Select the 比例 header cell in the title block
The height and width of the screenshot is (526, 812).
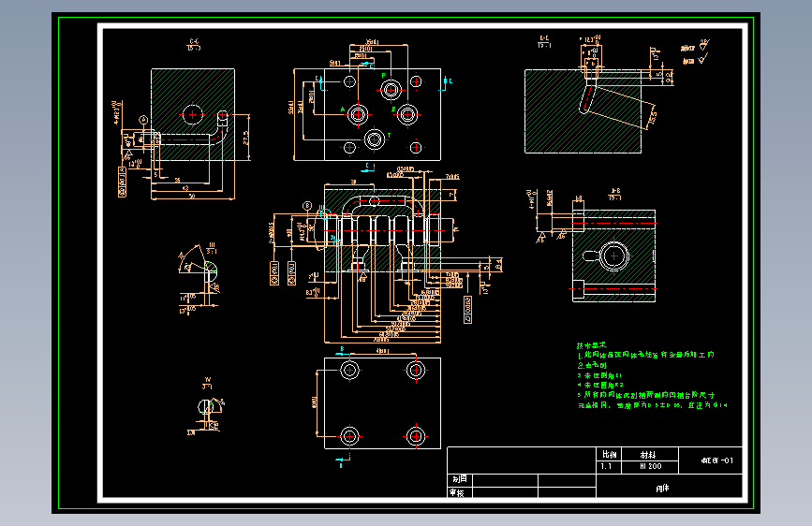click(x=609, y=455)
